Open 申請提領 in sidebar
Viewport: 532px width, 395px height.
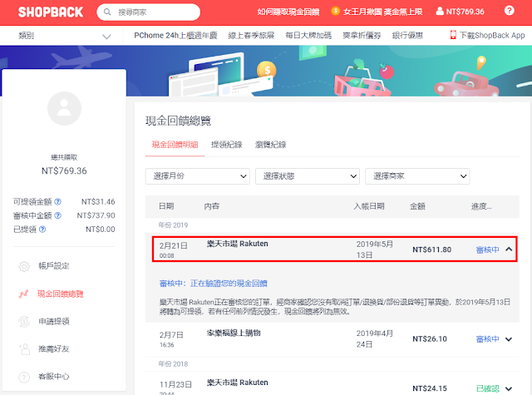click(x=53, y=321)
